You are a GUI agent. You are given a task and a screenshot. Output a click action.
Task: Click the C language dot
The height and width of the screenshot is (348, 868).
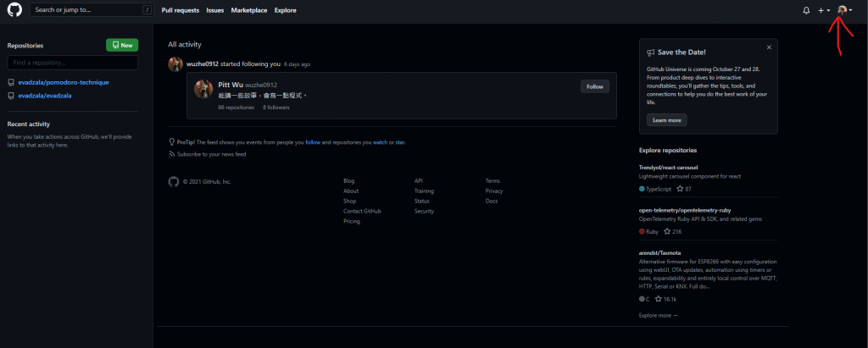coord(642,299)
